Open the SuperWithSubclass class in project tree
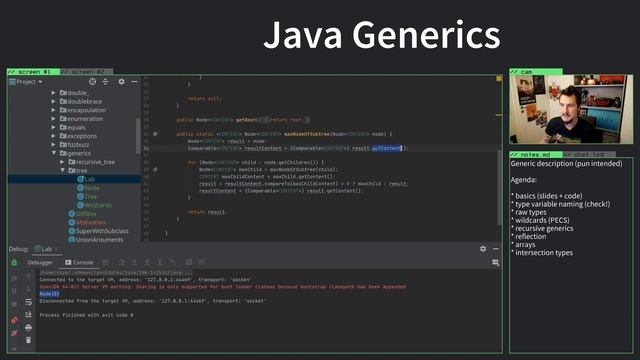 98,231
